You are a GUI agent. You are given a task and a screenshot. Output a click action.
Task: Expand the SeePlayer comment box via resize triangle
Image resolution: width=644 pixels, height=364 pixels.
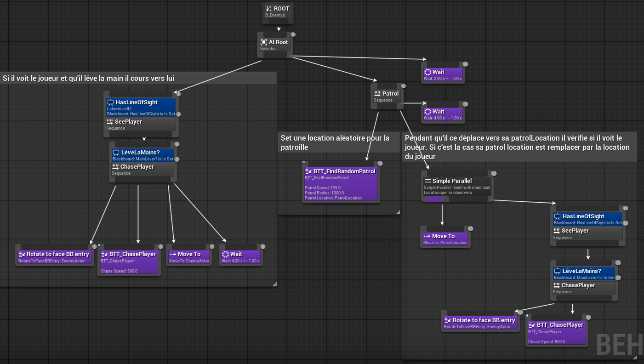(x=274, y=284)
